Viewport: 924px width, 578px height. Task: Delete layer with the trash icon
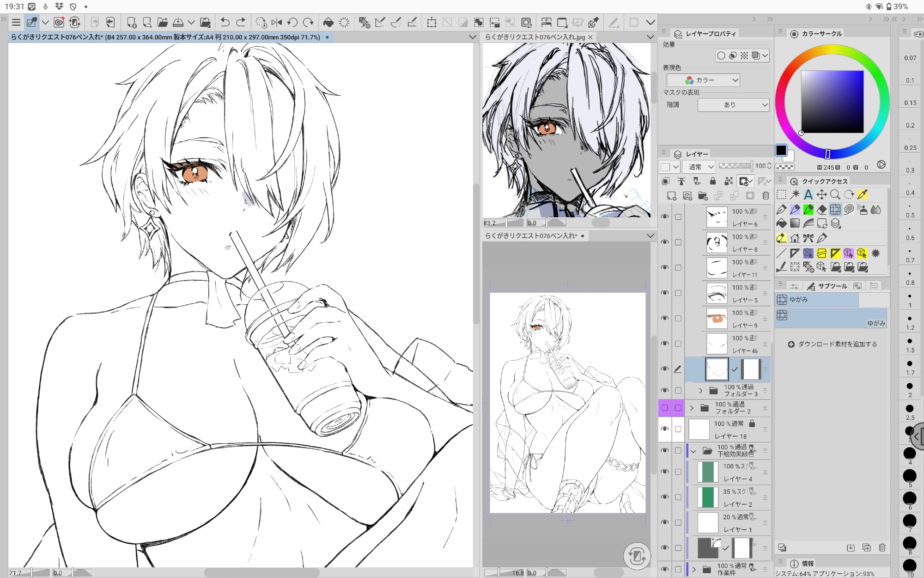766,196
